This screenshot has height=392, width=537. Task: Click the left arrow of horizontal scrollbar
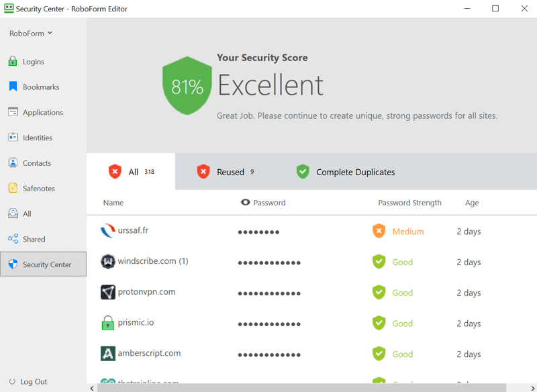(x=92, y=388)
